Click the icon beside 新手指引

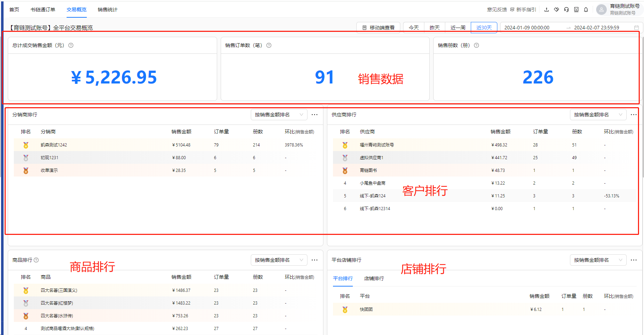click(x=512, y=10)
